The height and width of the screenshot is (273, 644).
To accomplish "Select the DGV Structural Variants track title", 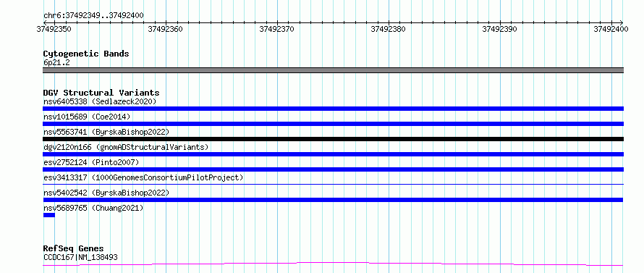I will click(101, 93).
